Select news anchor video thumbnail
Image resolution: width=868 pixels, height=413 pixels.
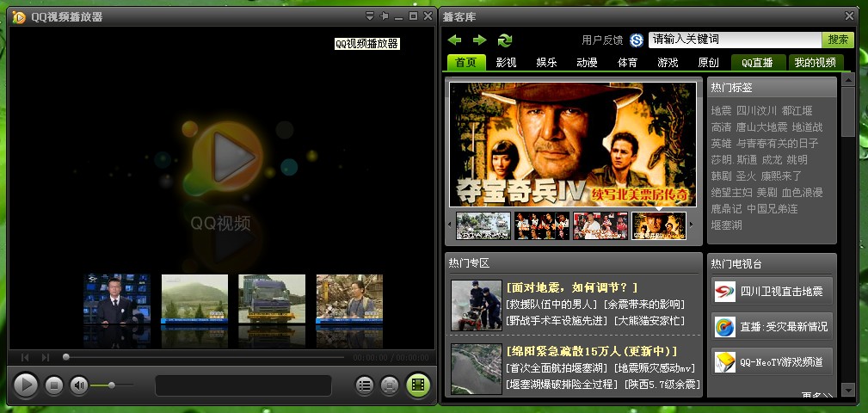point(117,299)
